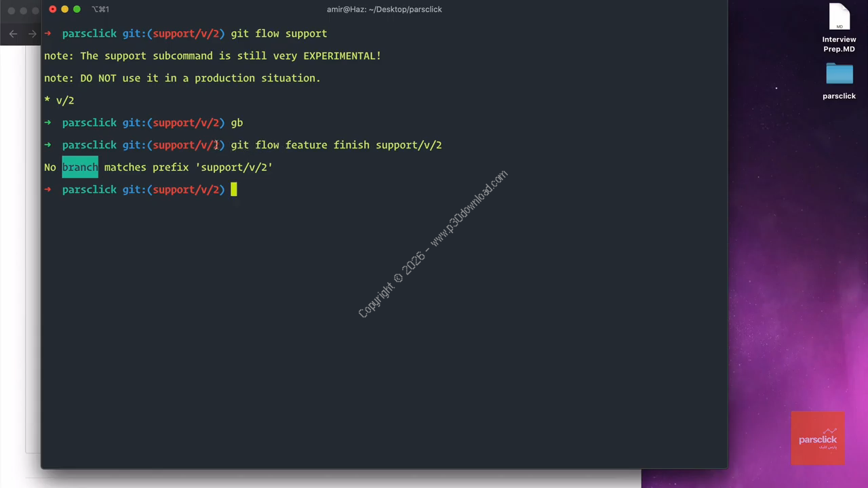The height and width of the screenshot is (488, 868).
Task: Click the yellow cursor block at the prompt
Action: point(234,190)
